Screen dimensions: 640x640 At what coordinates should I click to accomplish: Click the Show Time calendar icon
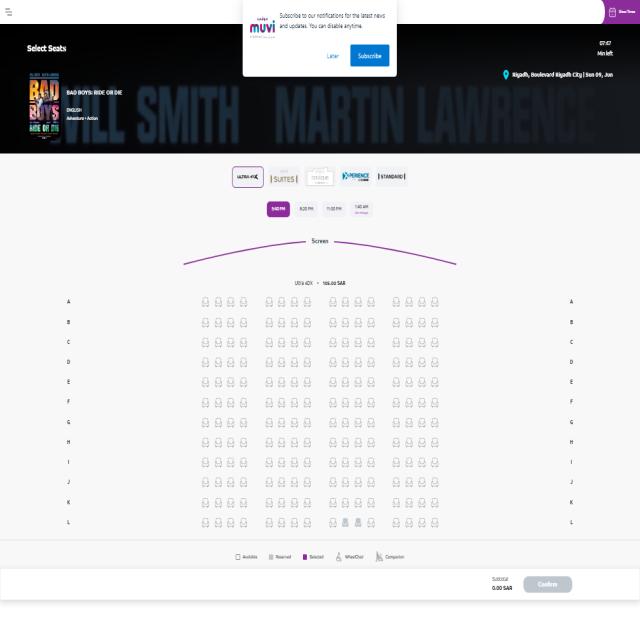click(612, 12)
